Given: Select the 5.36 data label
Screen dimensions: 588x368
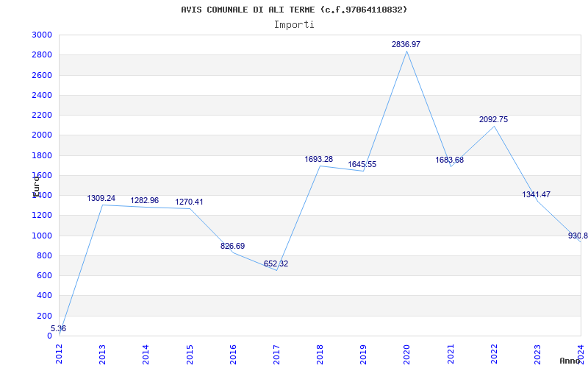Looking at the screenshot, I should click(59, 328).
